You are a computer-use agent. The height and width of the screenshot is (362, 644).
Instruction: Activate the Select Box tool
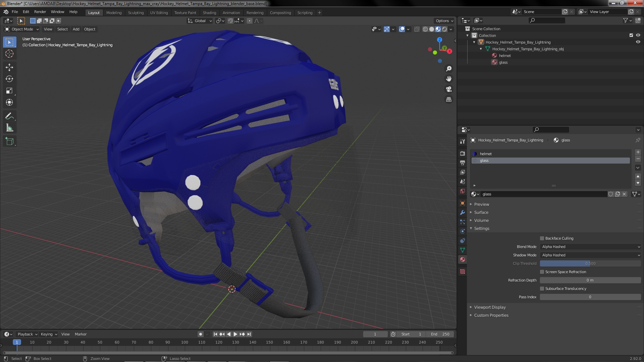[x=9, y=42]
